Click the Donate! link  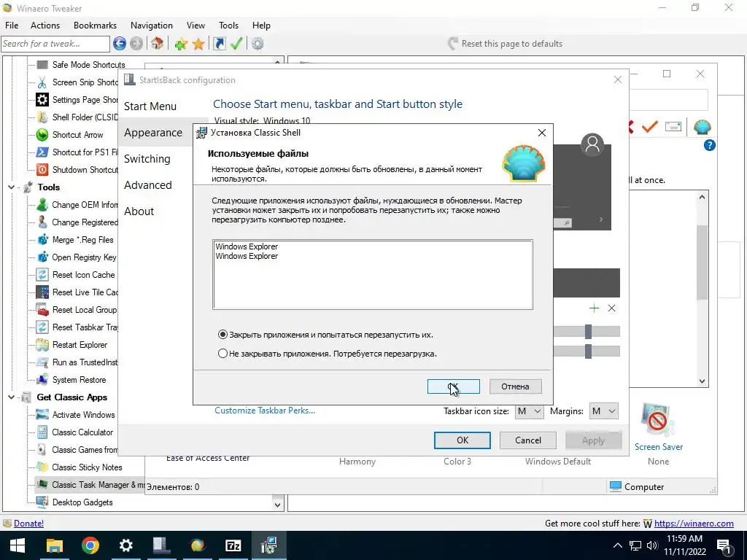[28, 524]
